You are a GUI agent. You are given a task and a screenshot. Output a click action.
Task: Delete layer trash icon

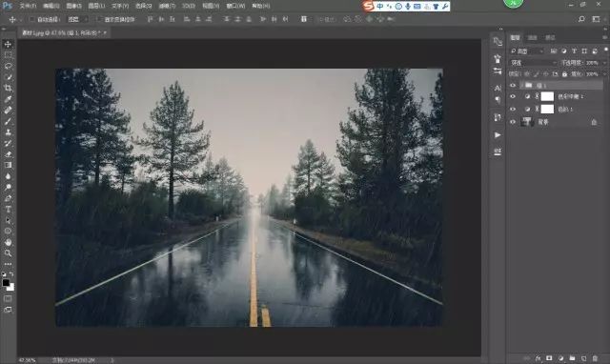click(x=595, y=358)
